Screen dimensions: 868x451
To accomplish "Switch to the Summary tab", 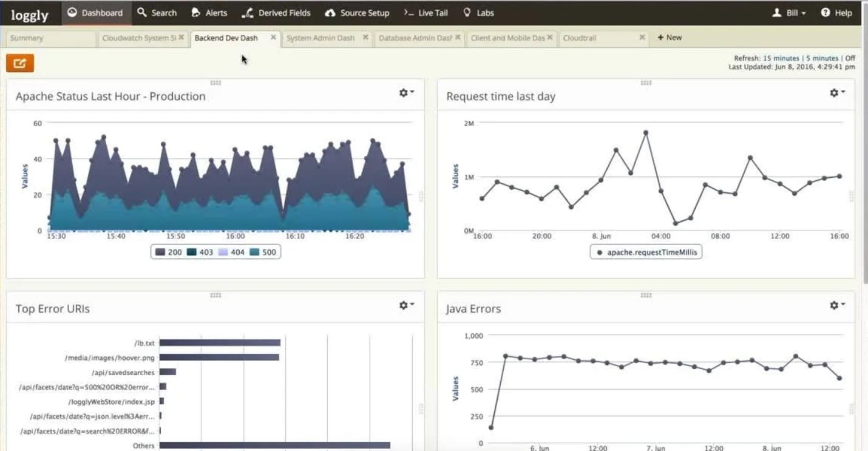I will coord(51,38).
